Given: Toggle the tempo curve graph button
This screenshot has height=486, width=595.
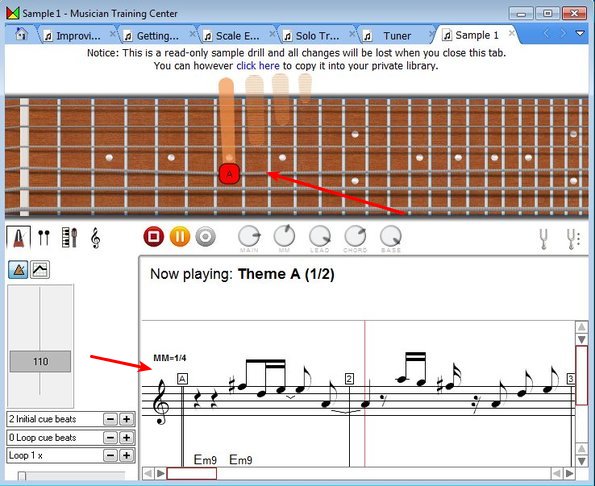Looking at the screenshot, I should (40, 270).
